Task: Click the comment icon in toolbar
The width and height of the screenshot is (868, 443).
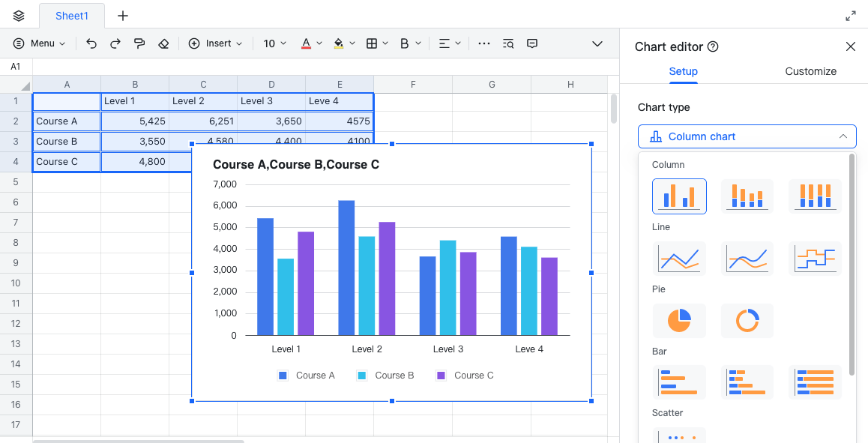Action: click(x=532, y=43)
